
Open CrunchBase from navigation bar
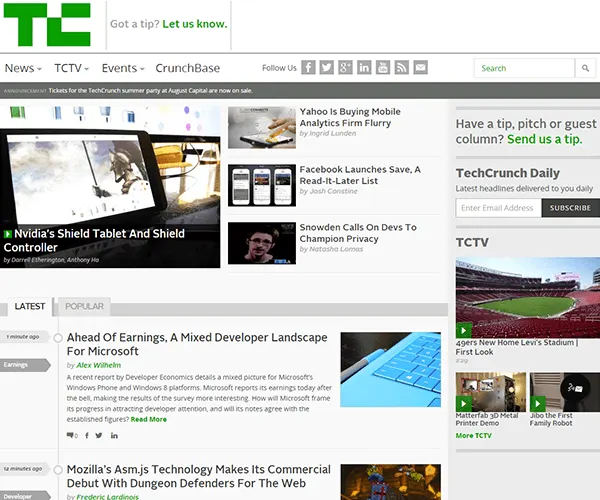tap(188, 68)
